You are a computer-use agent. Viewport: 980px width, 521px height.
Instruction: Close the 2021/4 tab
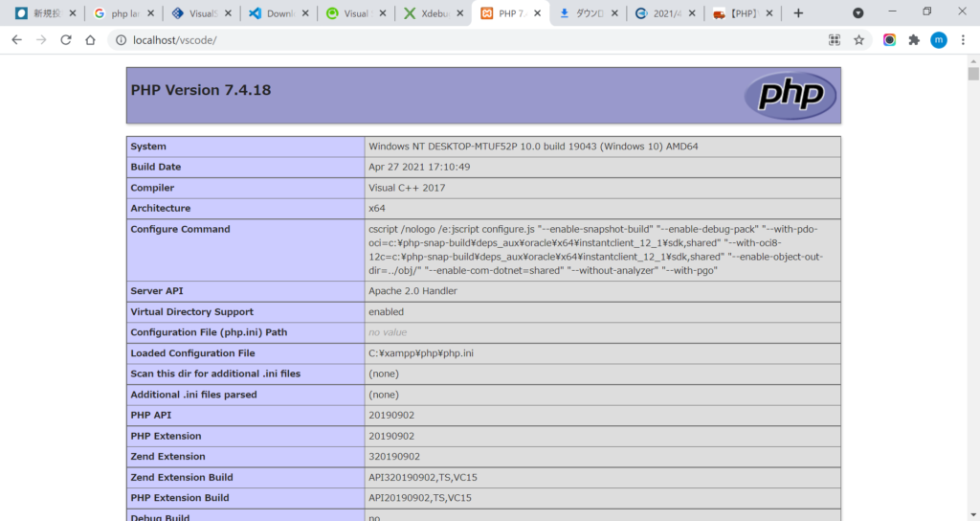click(x=692, y=13)
